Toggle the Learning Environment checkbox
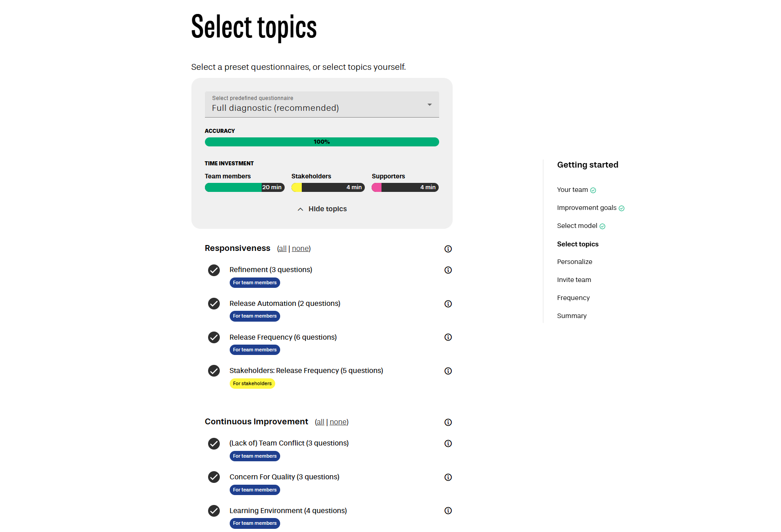781x532 pixels. coord(214,511)
